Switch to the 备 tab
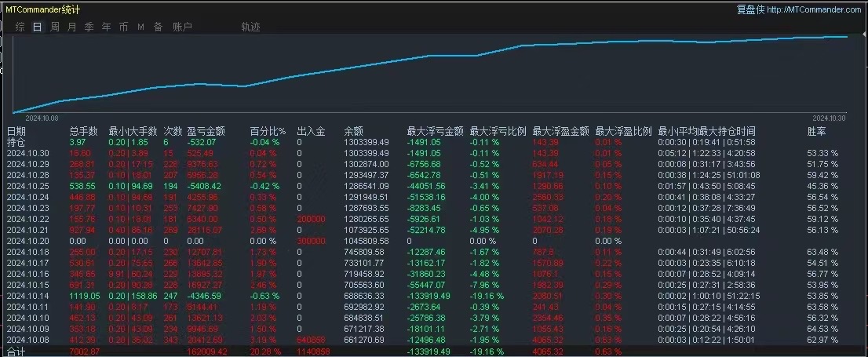The image size is (868, 357). (x=158, y=27)
